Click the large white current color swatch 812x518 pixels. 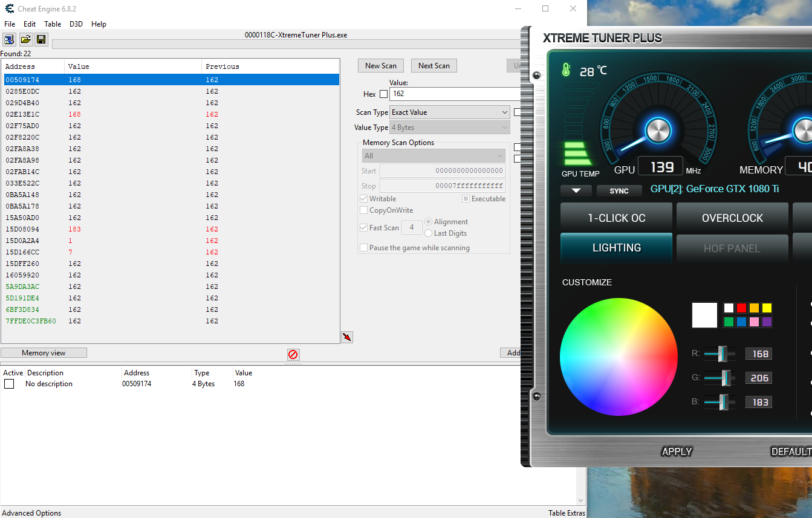(x=704, y=315)
